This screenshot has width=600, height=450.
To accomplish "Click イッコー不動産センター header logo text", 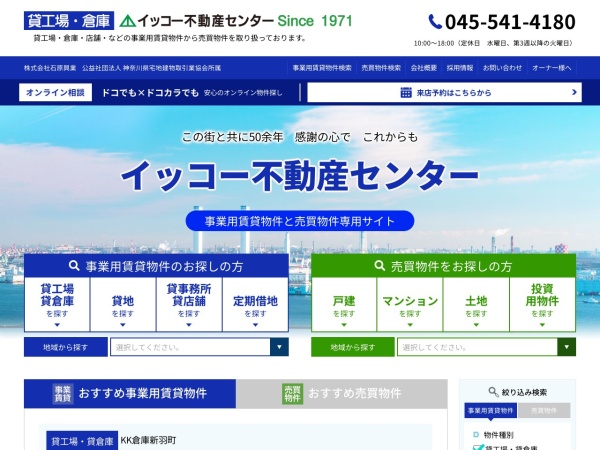I will tap(205, 21).
